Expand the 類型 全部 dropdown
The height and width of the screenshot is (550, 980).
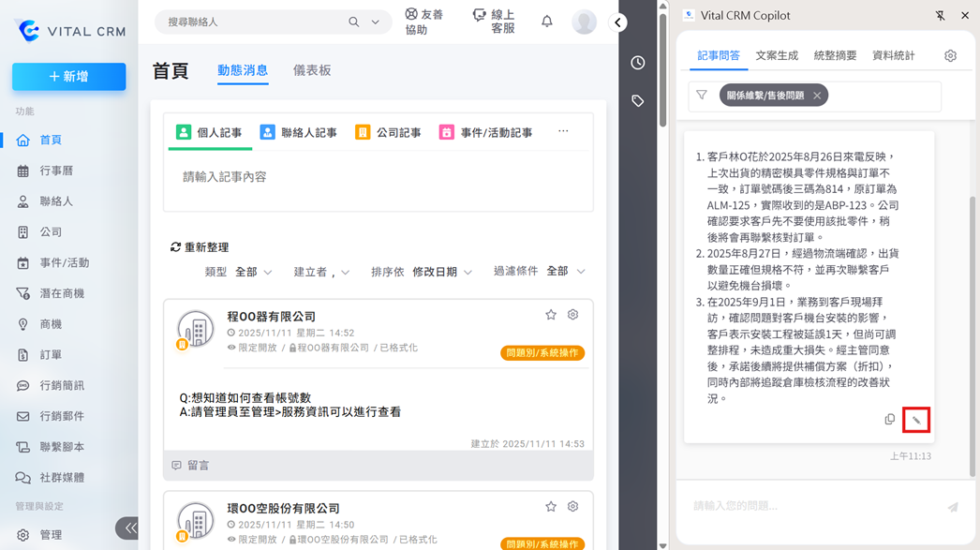point(253,272)
